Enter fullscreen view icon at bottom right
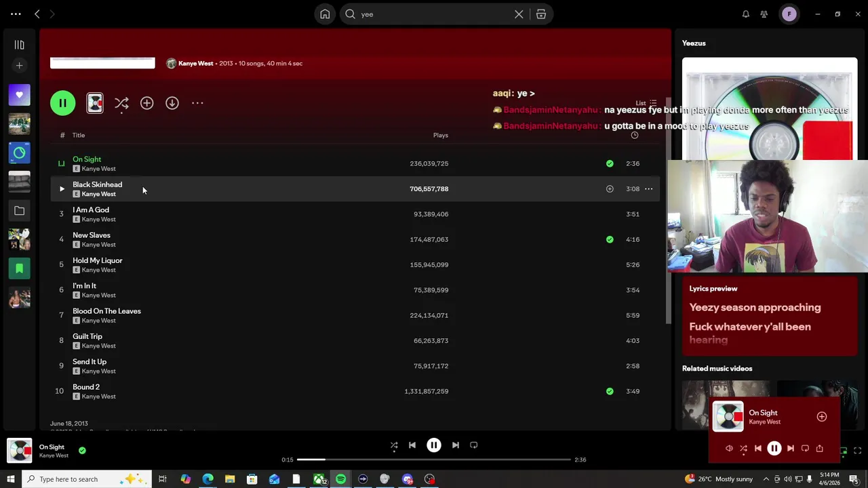This screenshot has height=488, width=868. [858, 450]
